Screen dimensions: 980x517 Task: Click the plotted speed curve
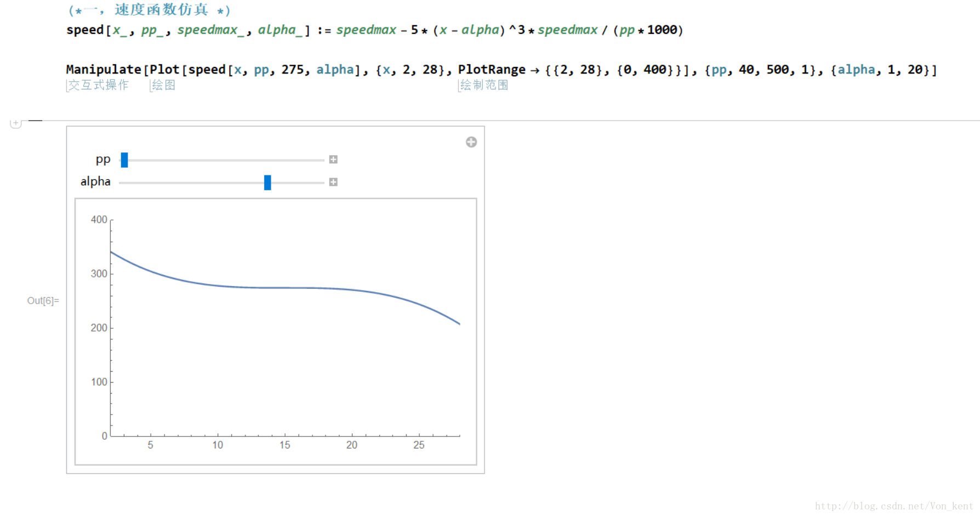pos(285,288)
